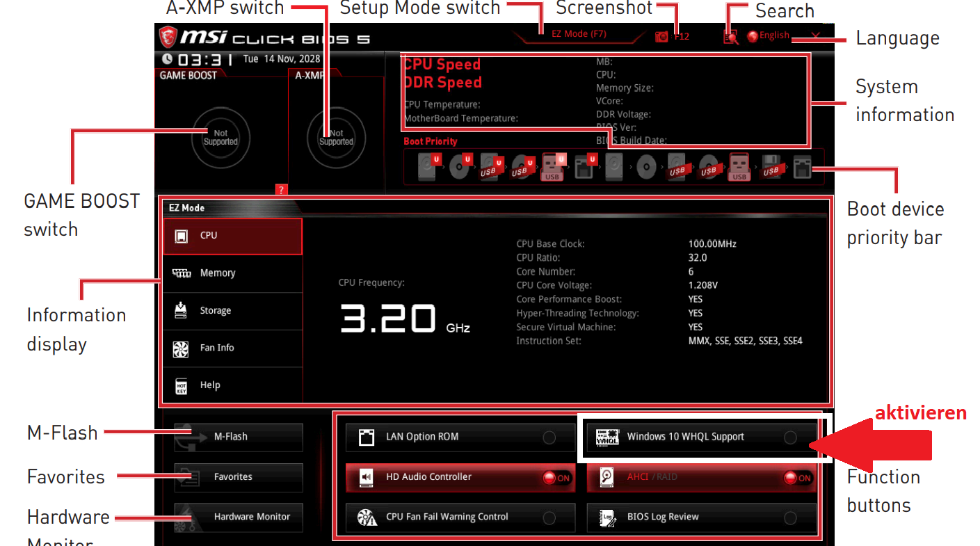Viewport: 980px width, 546px height.
Task: Click the MotherBoard Temperature label
Action: 461,118
